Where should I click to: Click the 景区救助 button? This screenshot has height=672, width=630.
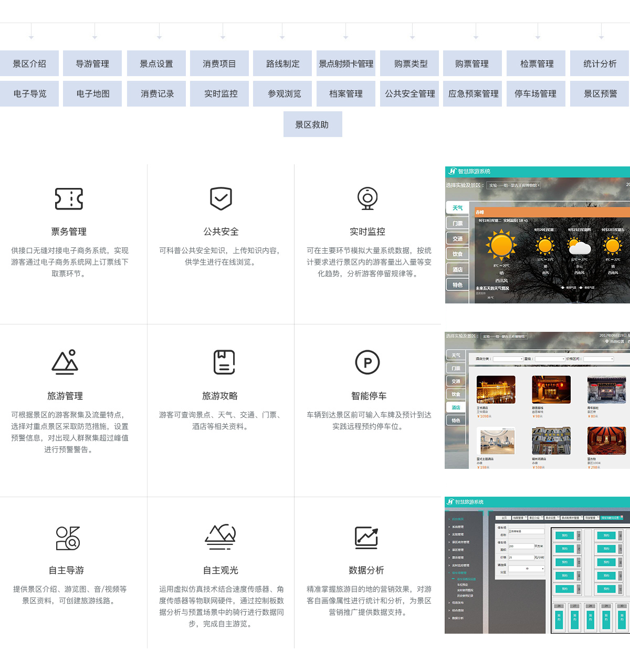pos(313,124)
